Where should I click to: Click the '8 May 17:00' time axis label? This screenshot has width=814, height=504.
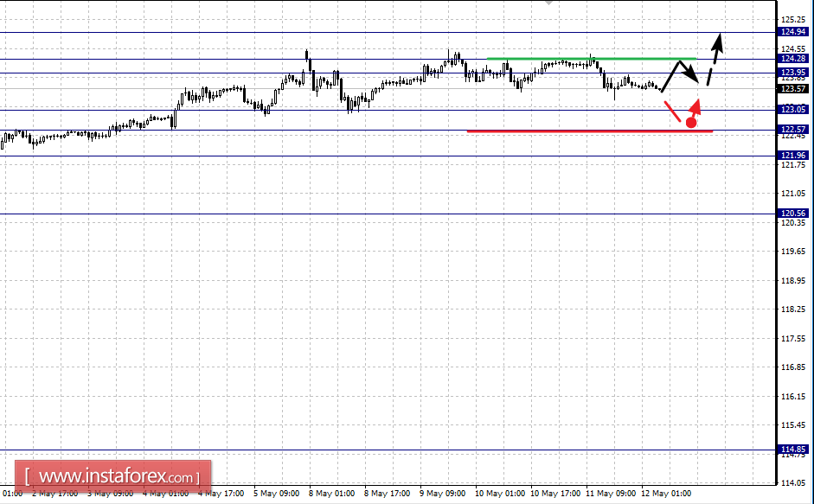pos(387,494)
